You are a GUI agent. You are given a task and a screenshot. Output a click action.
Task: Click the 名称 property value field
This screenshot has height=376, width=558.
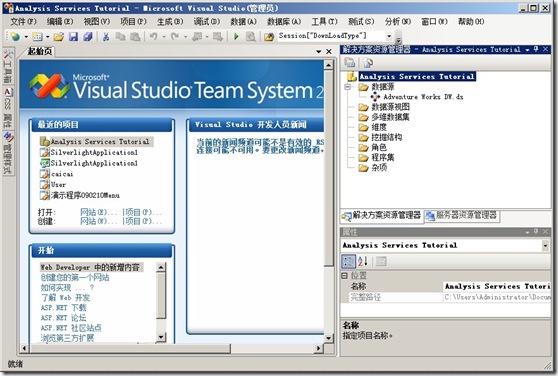(x=497, y=286)
